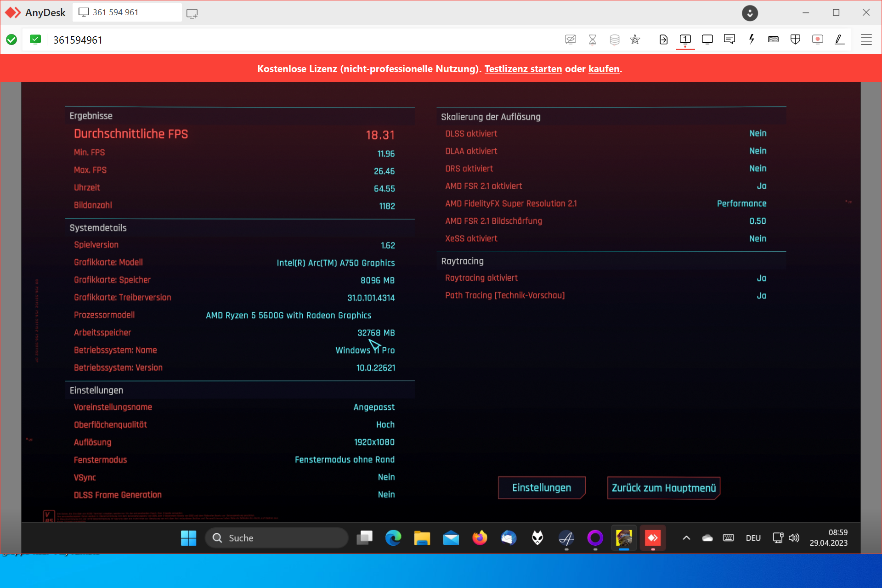The height and width of the screenshot is (588, 882).
Task: Open the file transfer icon
Action: tap(663, 40)
